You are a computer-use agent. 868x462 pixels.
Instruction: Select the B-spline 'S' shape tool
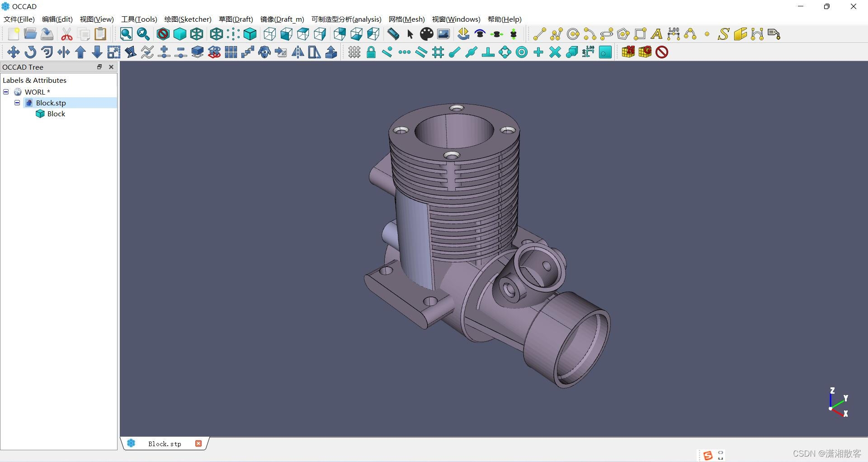(x=723, y=34)
